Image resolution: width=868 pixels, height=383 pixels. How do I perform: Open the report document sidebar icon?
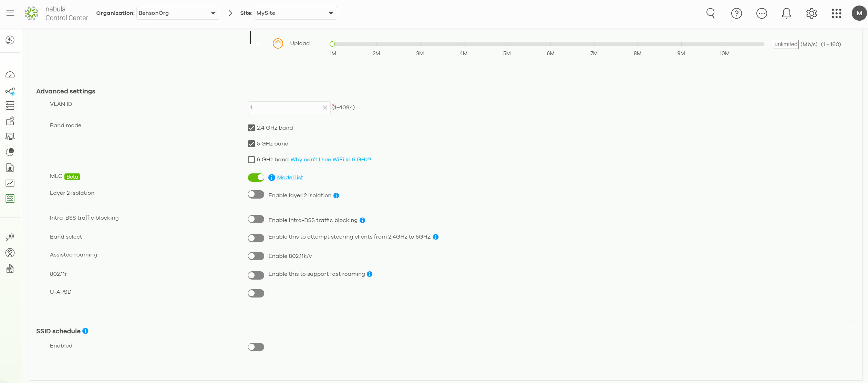click(10, 168)
